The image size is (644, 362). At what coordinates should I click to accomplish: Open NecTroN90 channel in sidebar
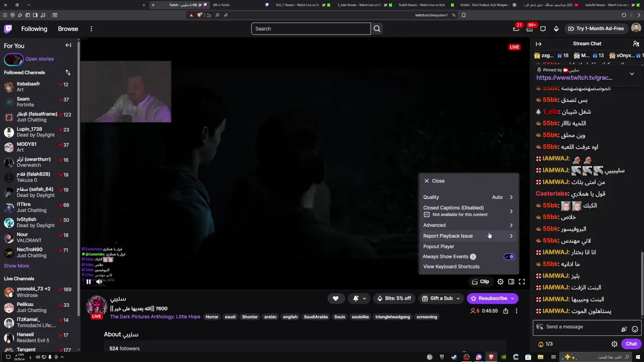point(39,252)
